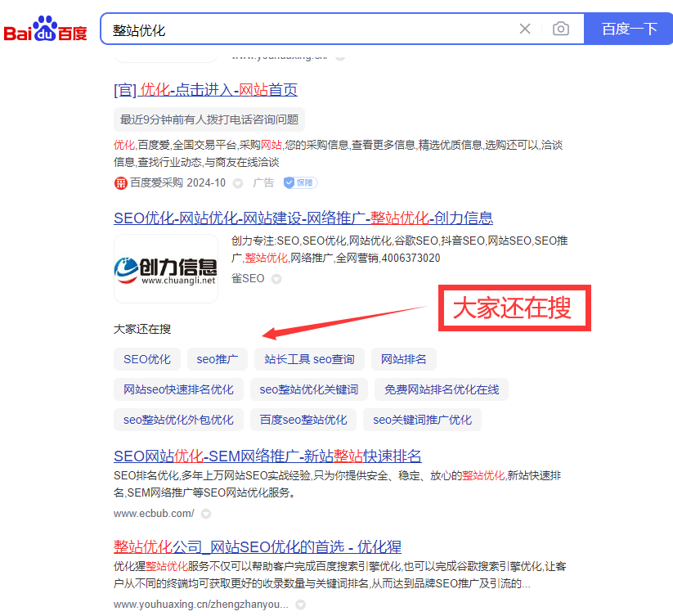673x616 pixels.
Task: Open the [官]优化-点击进入-网站首页 result
Action: tap(205, 90)
